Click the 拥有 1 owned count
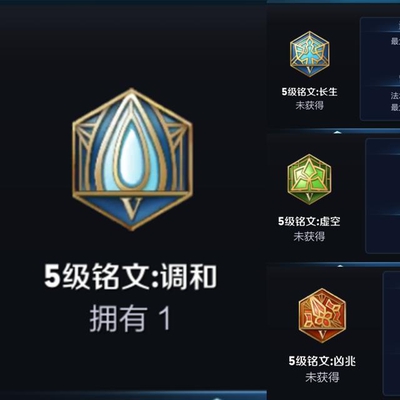The width and height of the screenshot is (400, 400). (x=130, y=319)
